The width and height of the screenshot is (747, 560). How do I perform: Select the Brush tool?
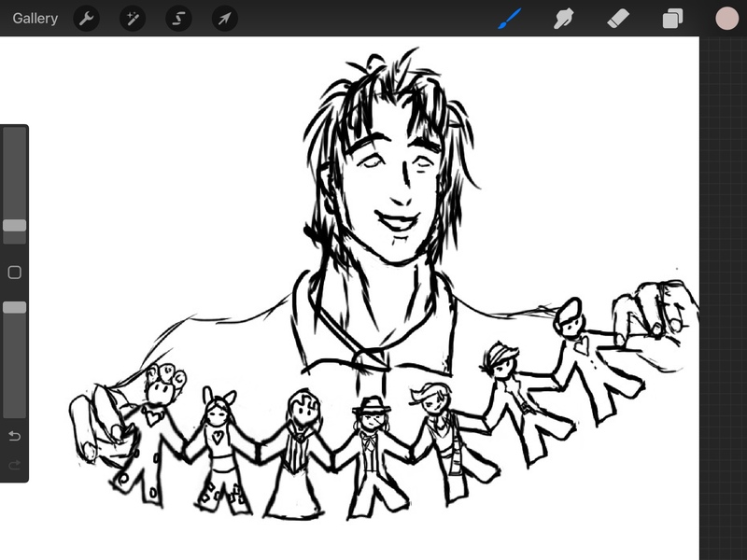pyautogui.click(x=509, y=19)
